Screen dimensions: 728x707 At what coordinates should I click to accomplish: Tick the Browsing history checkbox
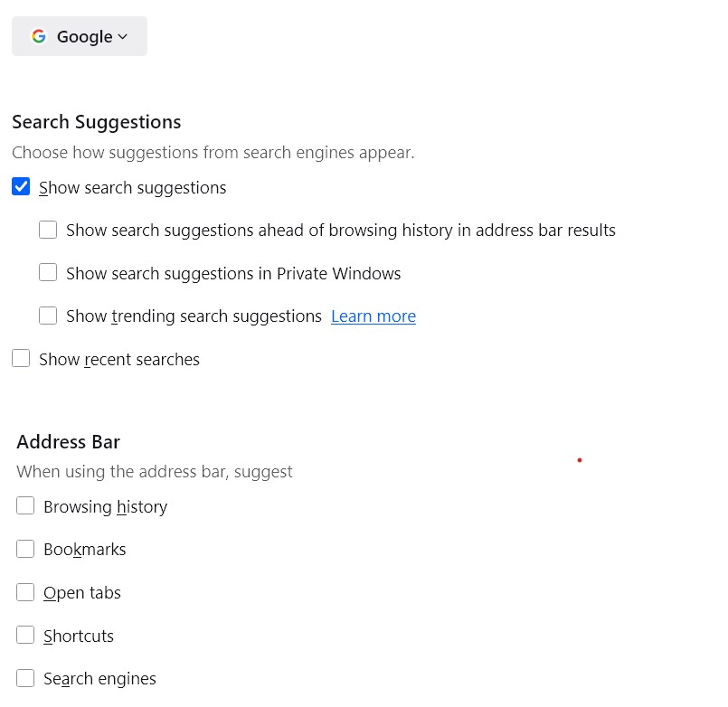(x=25, y=506)
